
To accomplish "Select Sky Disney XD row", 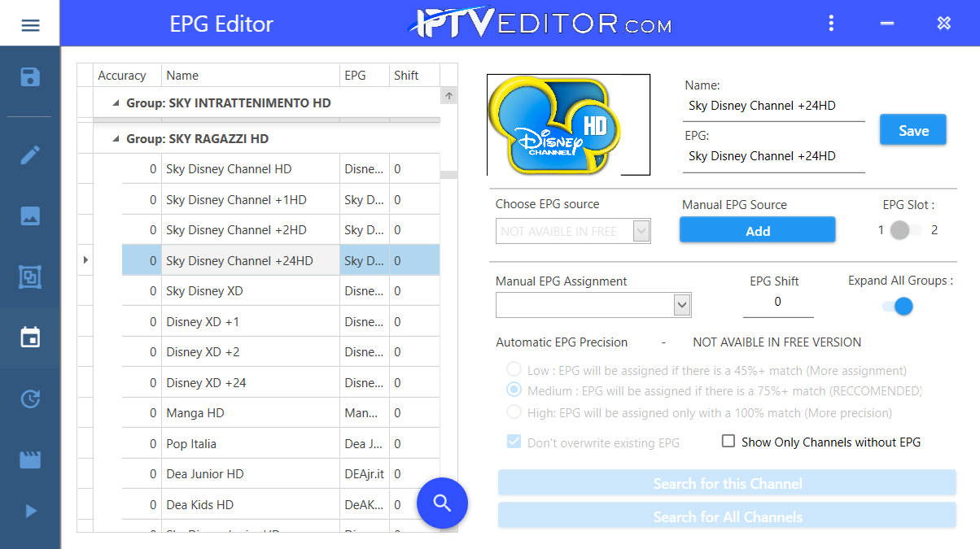I will (x=281, y=291).
